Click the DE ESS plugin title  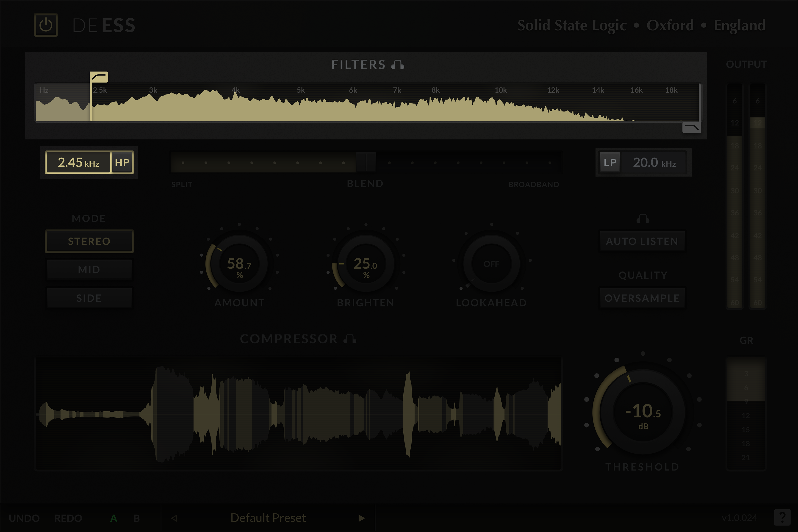pyautogui.click(x=104, y=25)
